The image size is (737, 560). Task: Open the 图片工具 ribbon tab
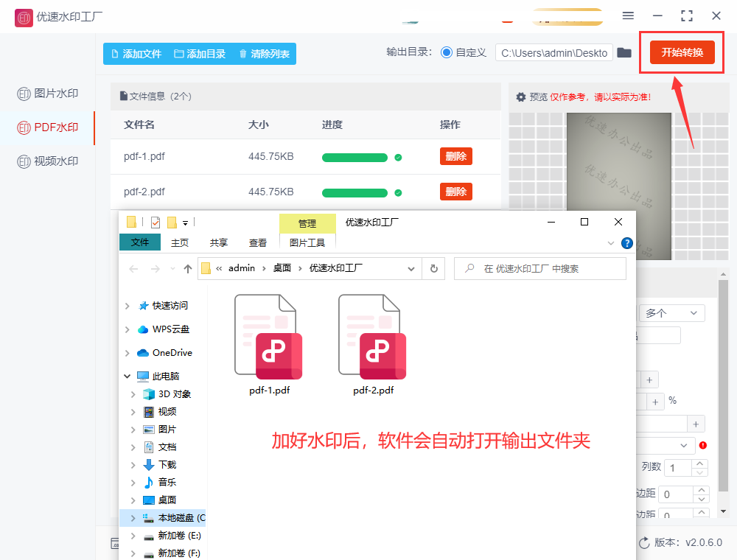[x=307, y=243]
